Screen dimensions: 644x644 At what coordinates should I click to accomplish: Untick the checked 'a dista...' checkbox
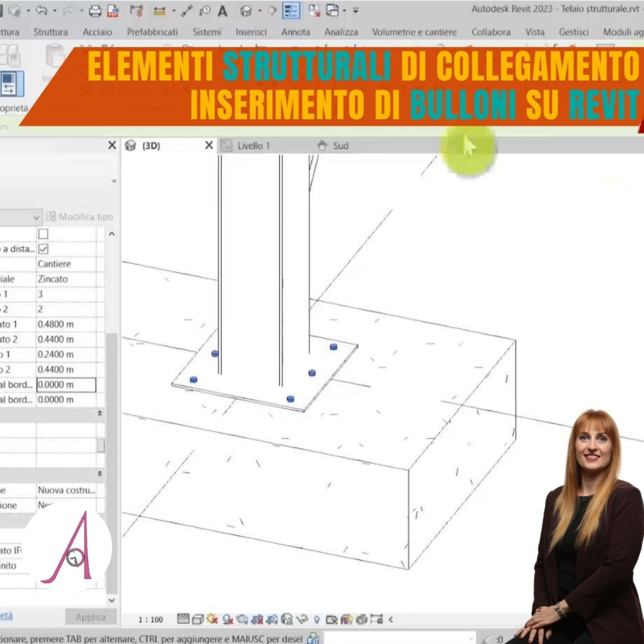coord(43,249)
